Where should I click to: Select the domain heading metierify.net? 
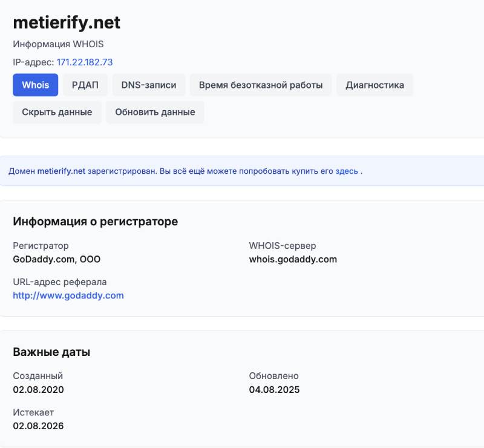pos(67,22)
